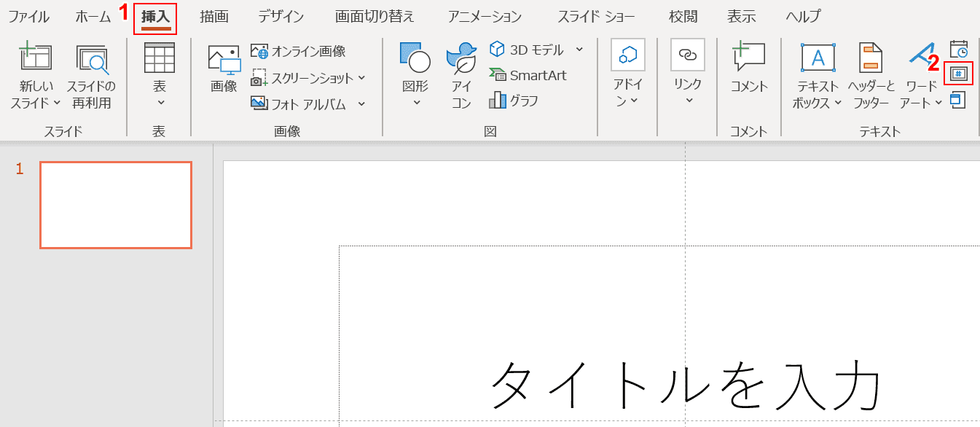Insert a picture with 画像 icon

pos(224,60)
